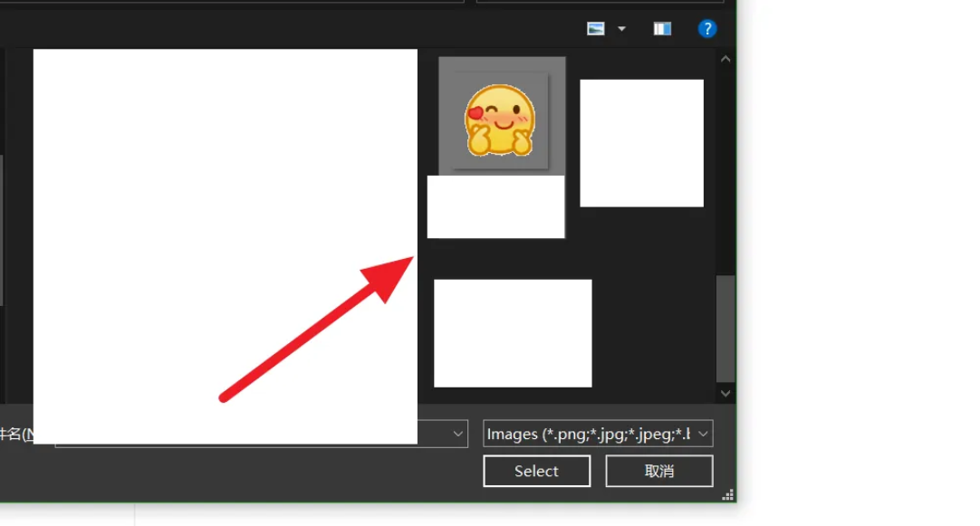
Task: Toggle the preview pane icon
Action: (662, 29)
